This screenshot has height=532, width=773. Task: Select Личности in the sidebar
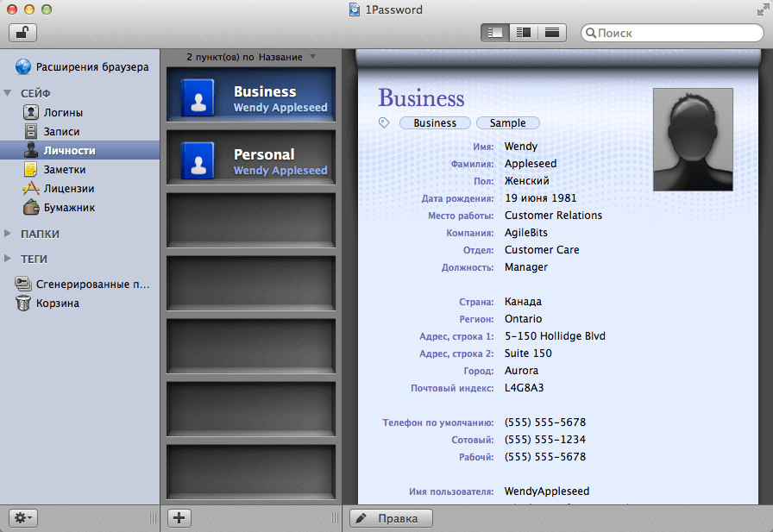coord(80,150)
